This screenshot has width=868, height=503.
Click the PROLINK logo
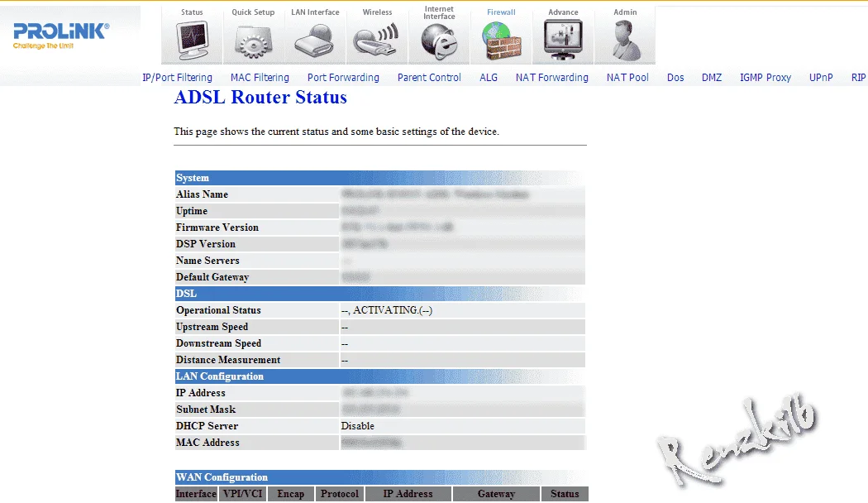pos(61,36)
